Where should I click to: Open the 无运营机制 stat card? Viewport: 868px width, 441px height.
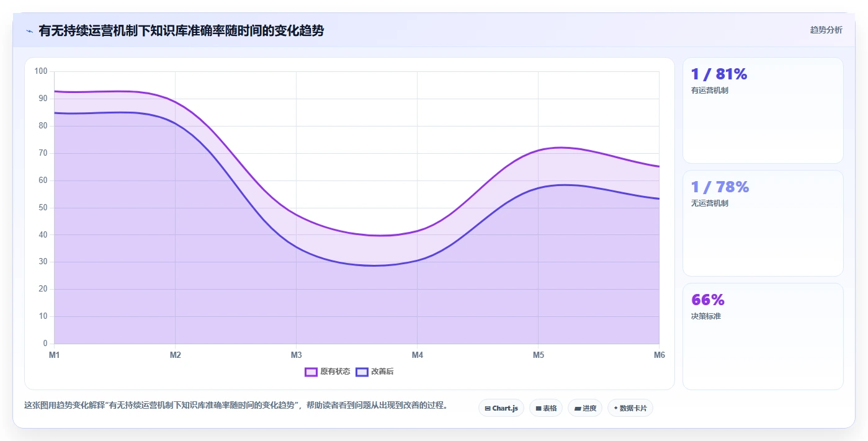click(x=763, y=223)
